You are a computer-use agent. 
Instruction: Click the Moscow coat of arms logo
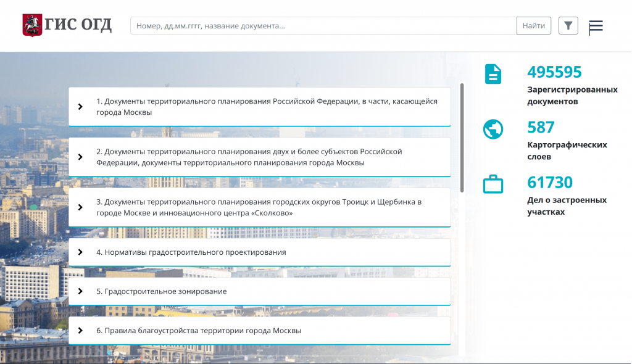[32, 25]
